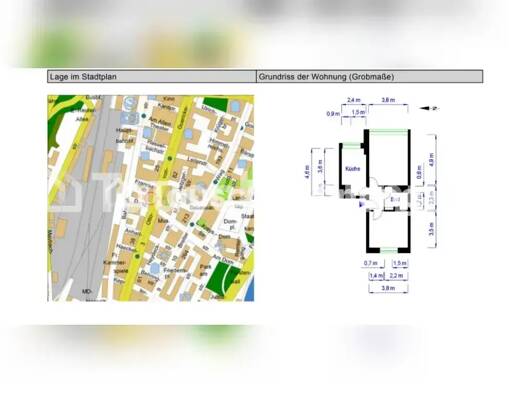
Task: Click the 'Dom-pl.' label on the map
Action: pyautogui.click(x=230, y=224)
